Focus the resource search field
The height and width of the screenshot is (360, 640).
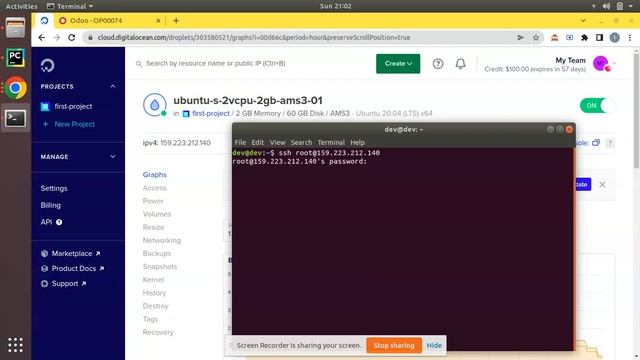point(216,64)
